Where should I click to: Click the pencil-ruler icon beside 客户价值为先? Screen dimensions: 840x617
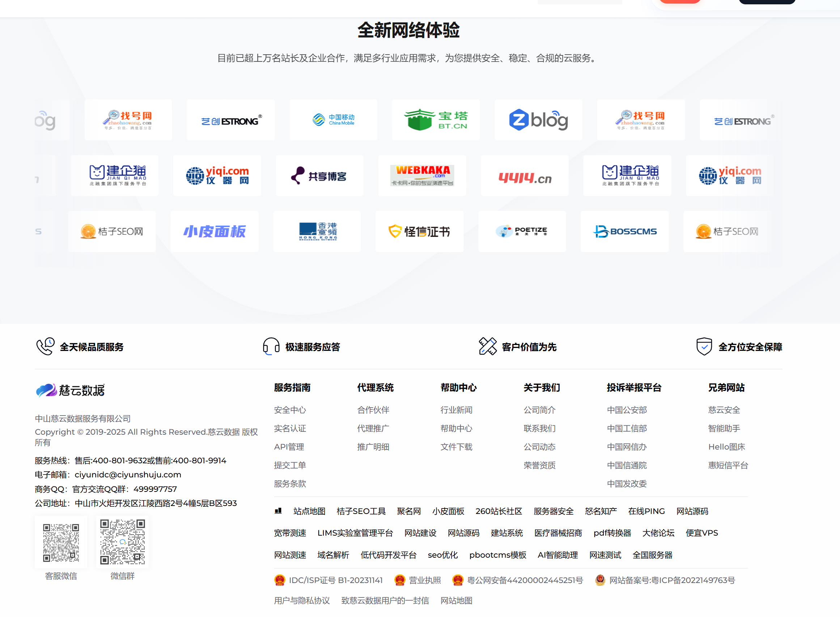[x=488, y=346]
